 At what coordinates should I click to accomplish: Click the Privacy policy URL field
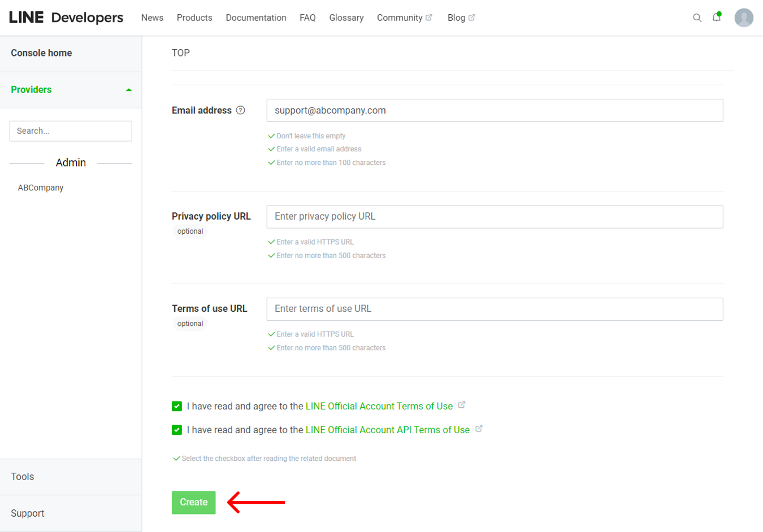(x=495, y=217)
